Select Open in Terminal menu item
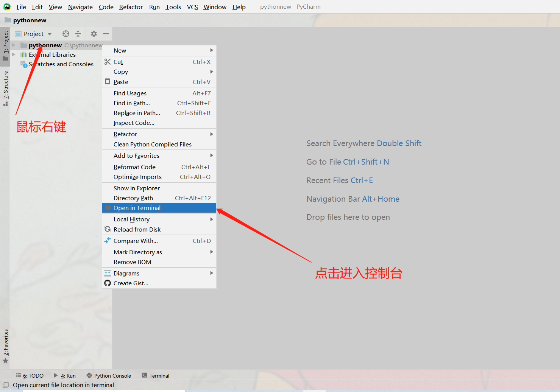 coord(159,208)
